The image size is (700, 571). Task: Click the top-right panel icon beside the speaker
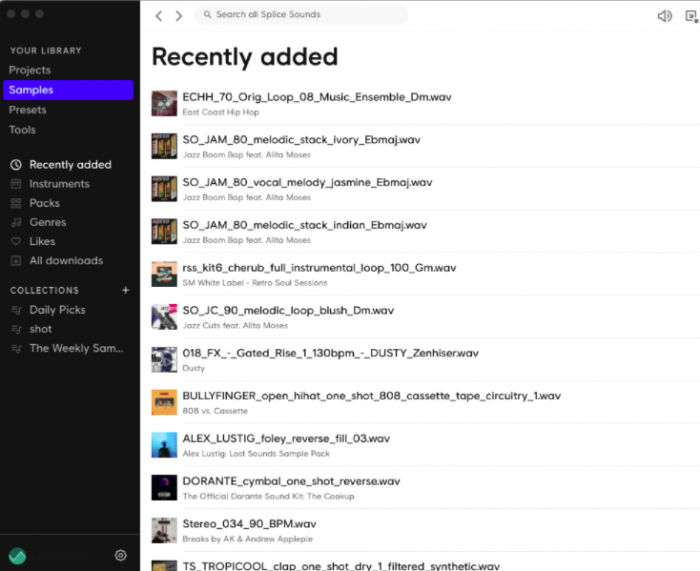coord(690,16)
